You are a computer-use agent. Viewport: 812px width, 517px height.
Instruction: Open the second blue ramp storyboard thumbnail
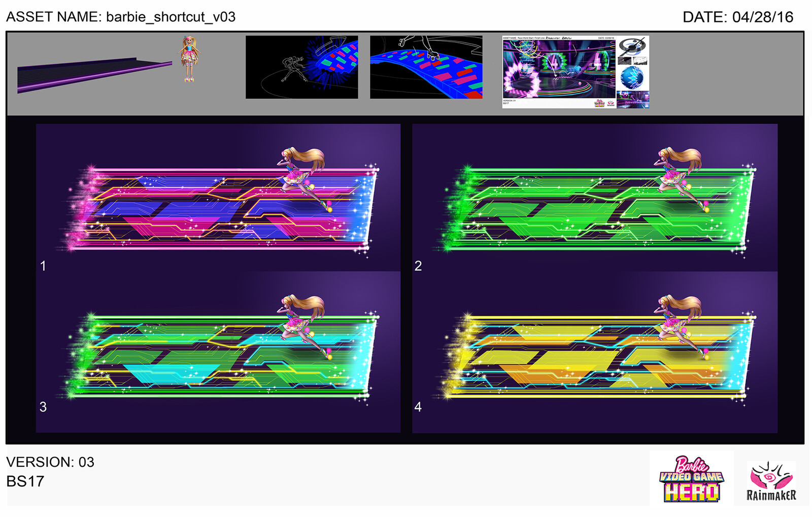(x=426, y=67)
